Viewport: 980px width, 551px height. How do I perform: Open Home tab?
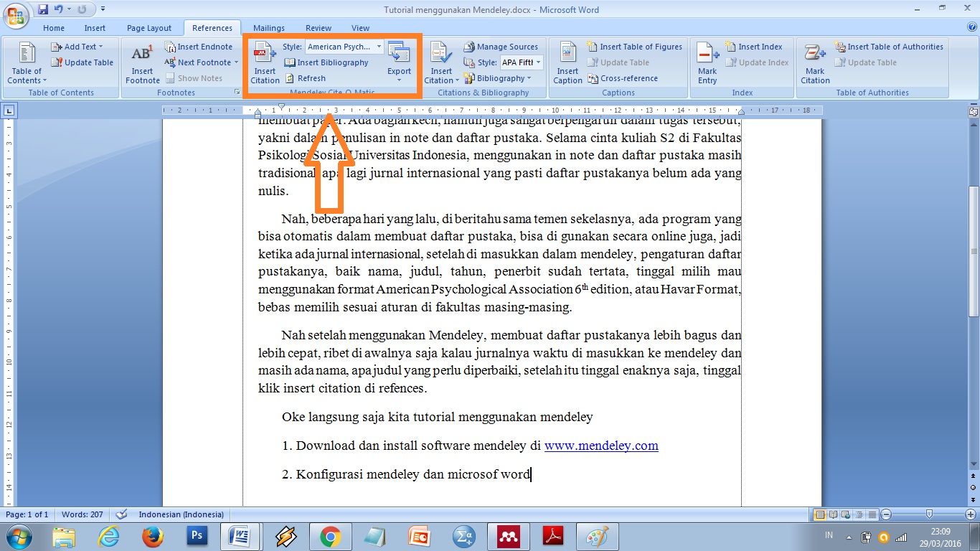tap(54, 28)
